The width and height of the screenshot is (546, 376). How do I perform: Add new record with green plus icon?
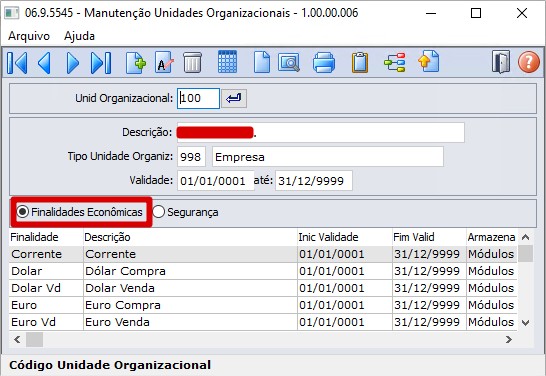pyautogui.click(x=136, y=63)
